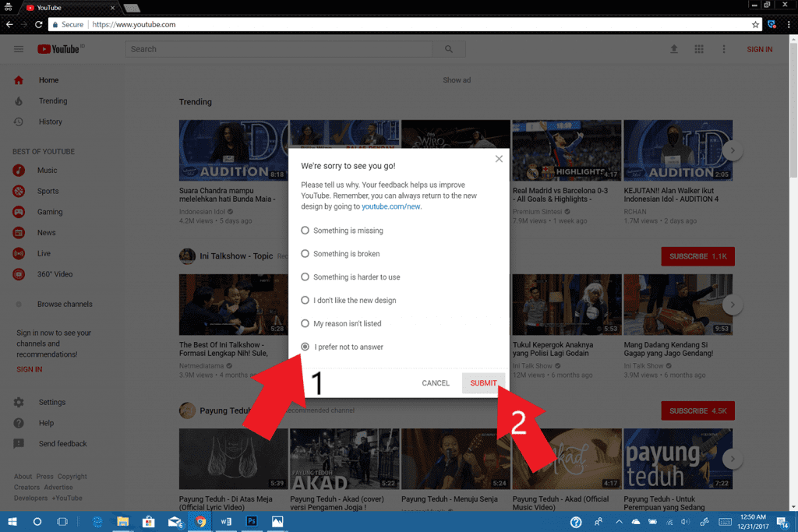Follow the youtube.com/new link
The height and width of the screenshot is (532, 798).
[x=391, y=206]
